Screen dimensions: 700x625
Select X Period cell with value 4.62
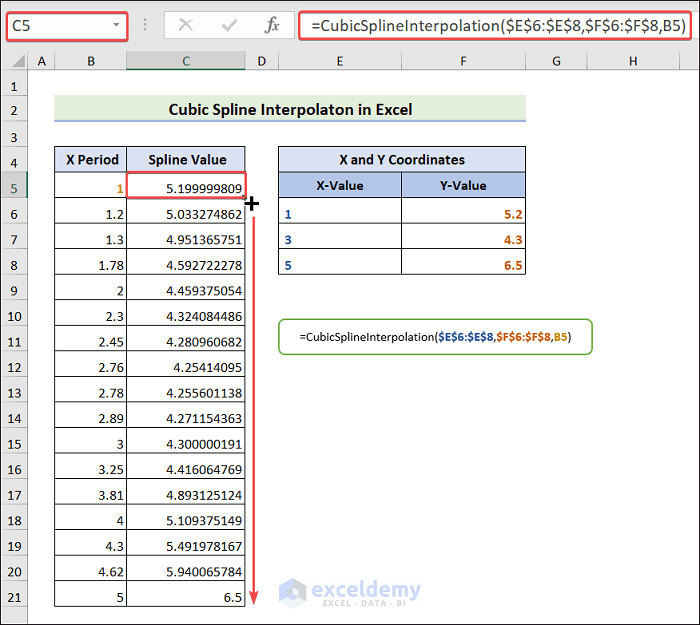tap(91, 569)
